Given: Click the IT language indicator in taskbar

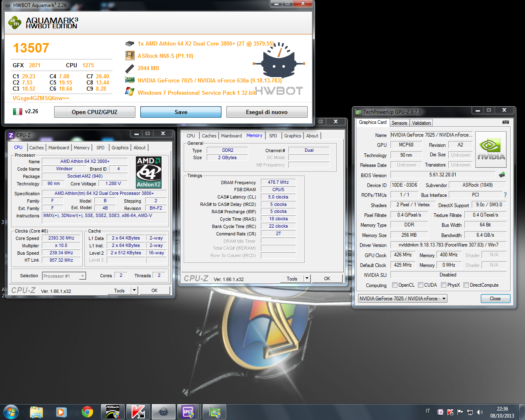Looking at the screenshot, I should point(428,411).
